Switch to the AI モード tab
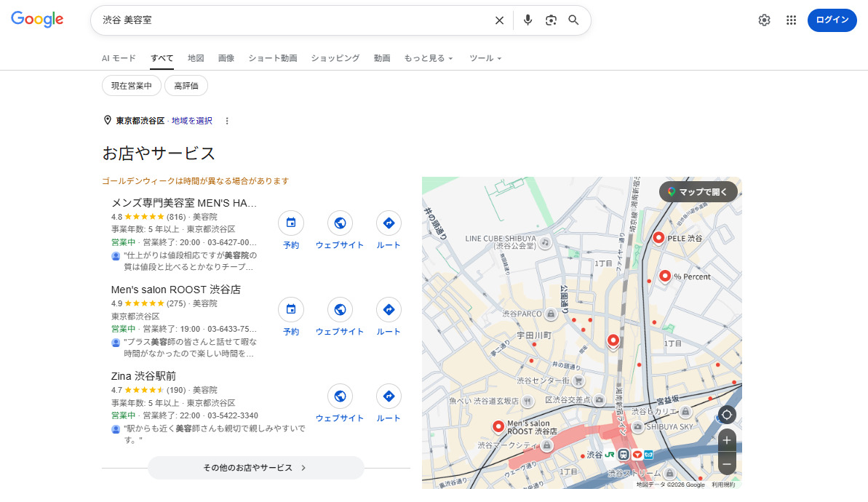868x502 pixels. coord(119,58)
